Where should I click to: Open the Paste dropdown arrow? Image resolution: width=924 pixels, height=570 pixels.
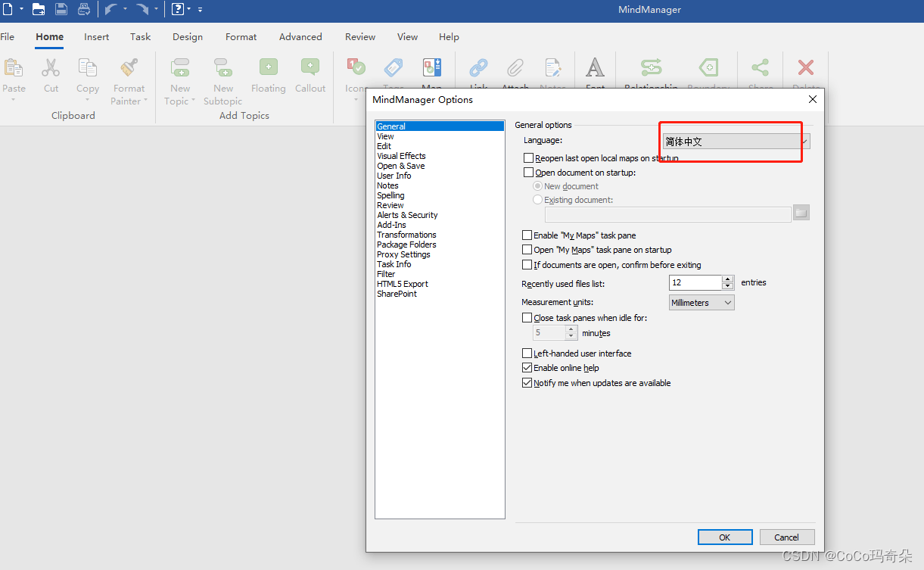14,100
